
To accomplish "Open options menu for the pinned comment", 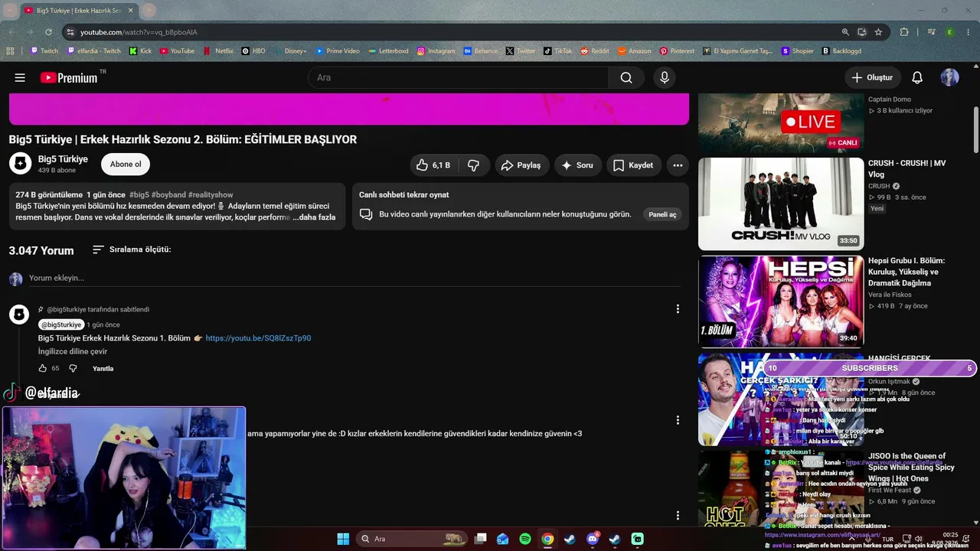I will click(678, 309).
